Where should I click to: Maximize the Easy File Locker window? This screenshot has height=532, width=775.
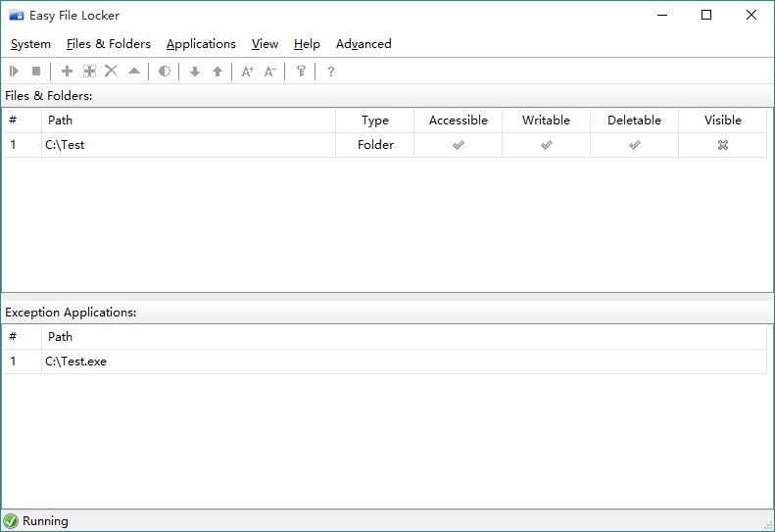tap(706, 15)
